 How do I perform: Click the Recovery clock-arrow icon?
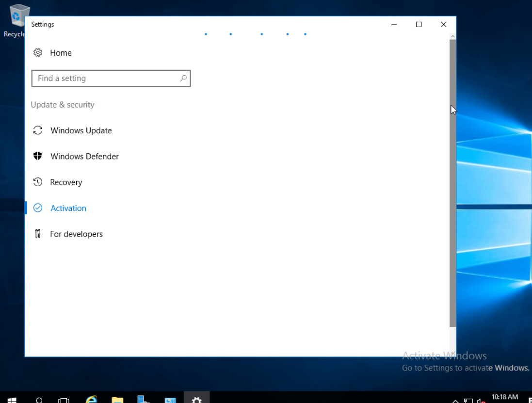tap(38, 182)
